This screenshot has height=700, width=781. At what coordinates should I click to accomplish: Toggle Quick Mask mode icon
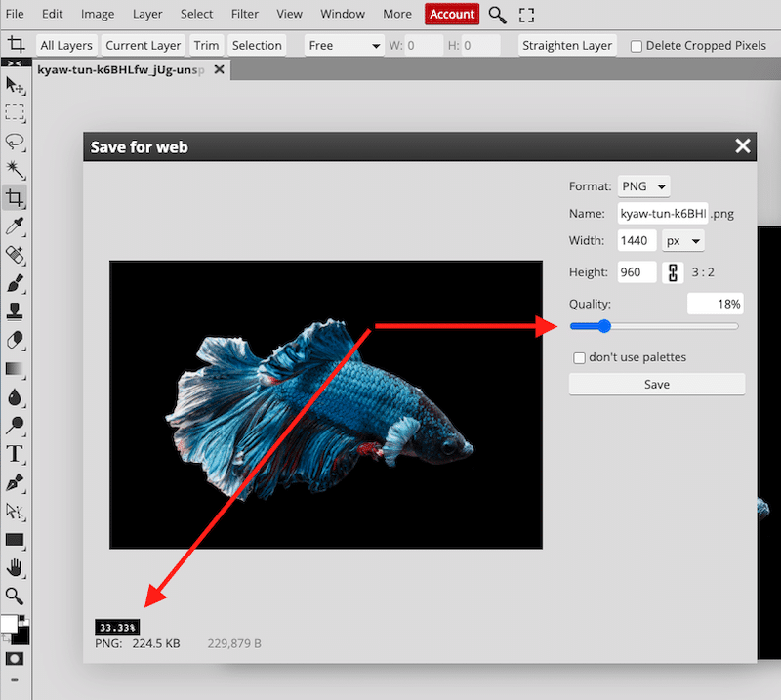(15, 659)
